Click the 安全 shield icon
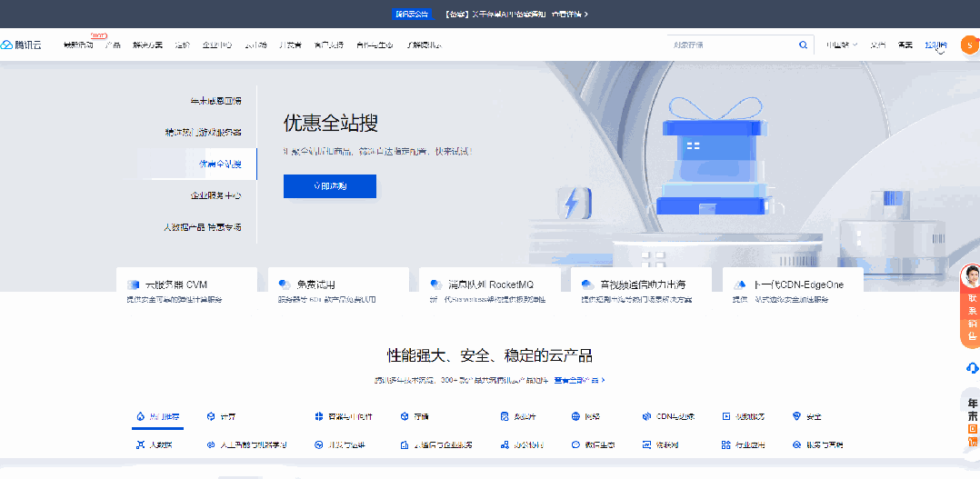The image size is (980, 479). tap(796, 416)
